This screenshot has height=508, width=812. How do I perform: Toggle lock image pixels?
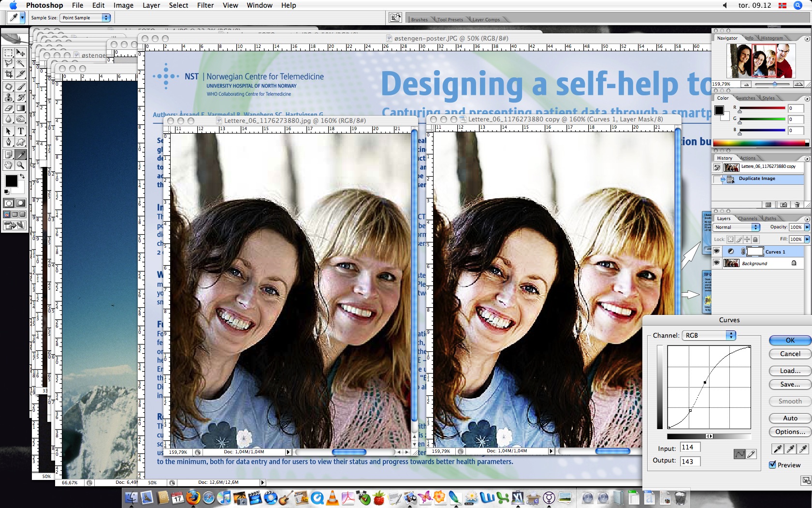[739, 239]
